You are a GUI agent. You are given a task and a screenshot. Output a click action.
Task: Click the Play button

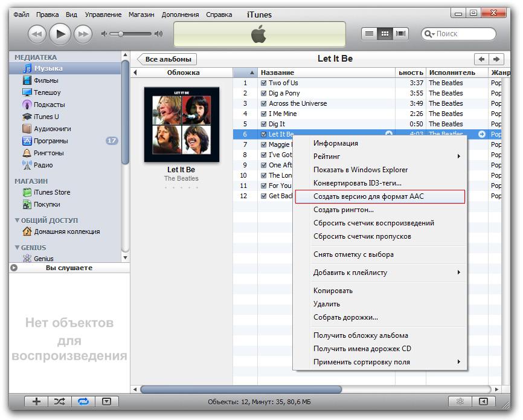pyautogui.click(x=60, y=34)
